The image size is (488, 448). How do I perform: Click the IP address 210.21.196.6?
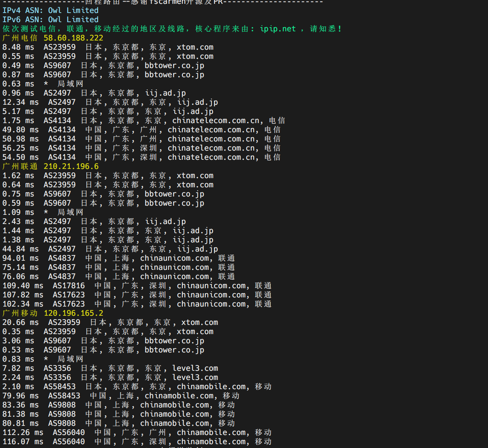71,166
